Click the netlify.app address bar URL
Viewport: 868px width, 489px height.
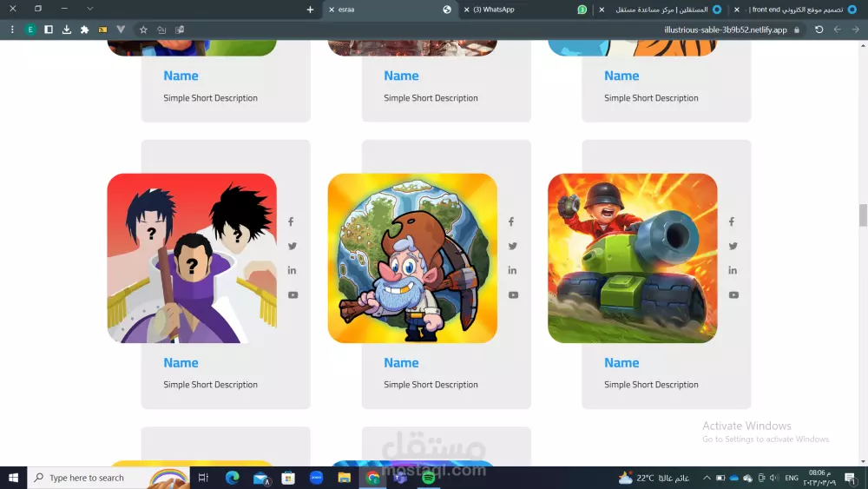725,30
